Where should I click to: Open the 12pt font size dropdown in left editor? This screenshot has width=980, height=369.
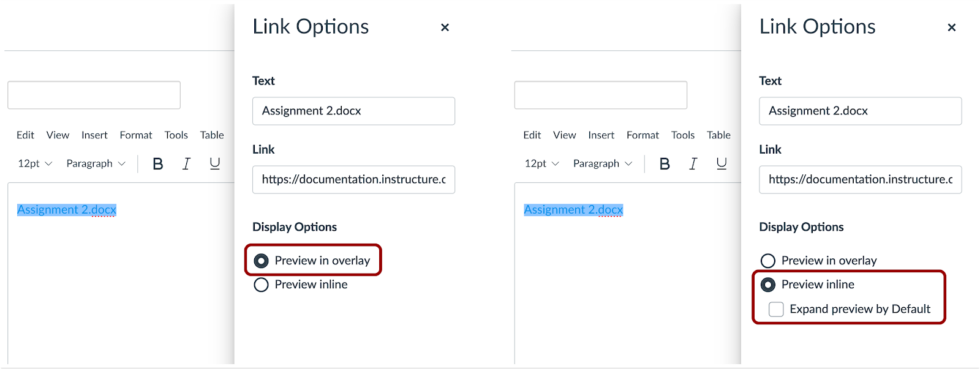point(35,163)
